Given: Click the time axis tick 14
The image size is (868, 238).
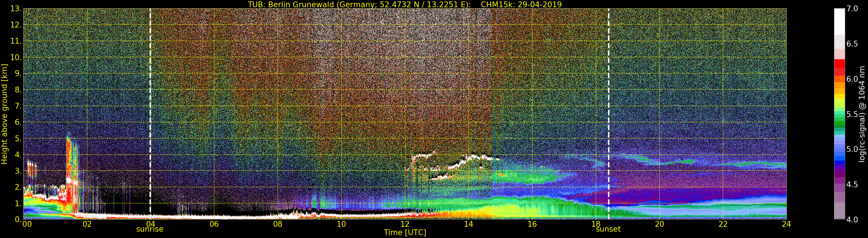Looking at the screenshot, I should tap(468, 224).
